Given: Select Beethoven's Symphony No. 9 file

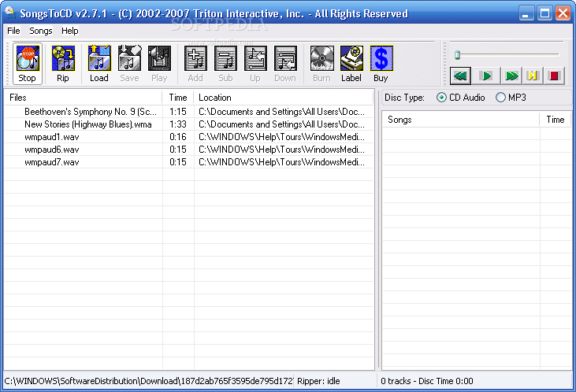Looking at the screenshot, I should (x=91, y=112).
